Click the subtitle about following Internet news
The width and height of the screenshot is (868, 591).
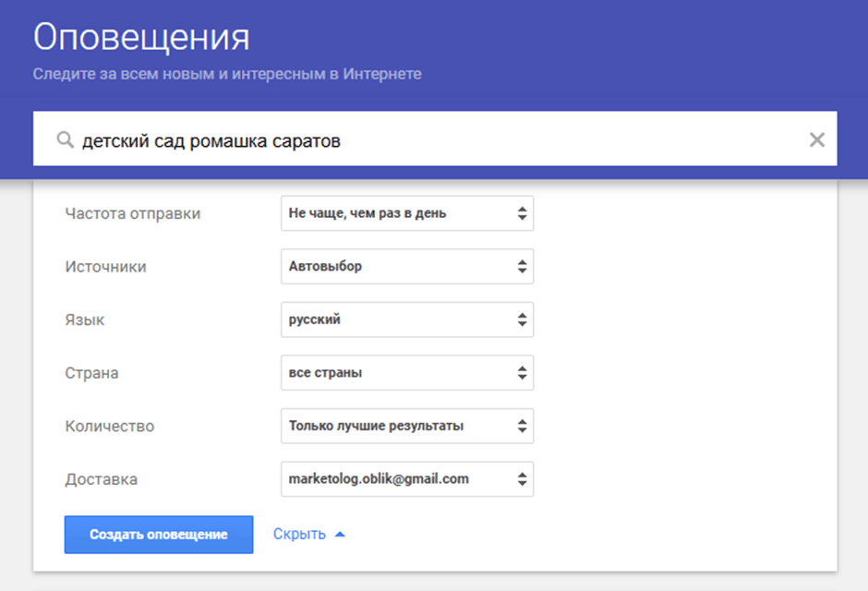click(227, 74)
